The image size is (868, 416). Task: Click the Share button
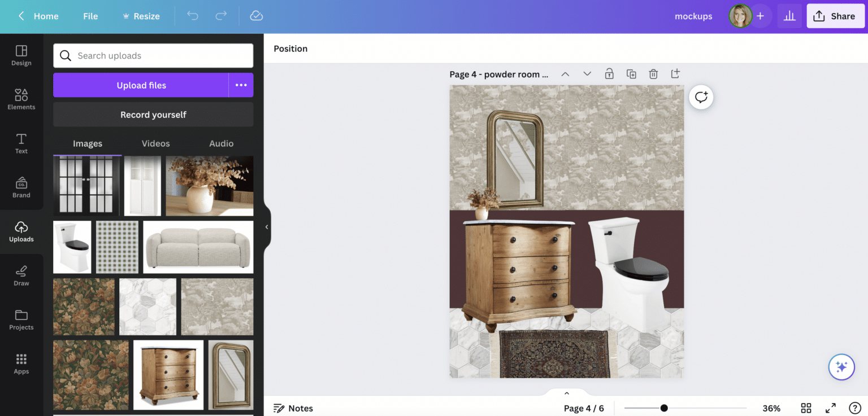click(x=835, y=16)
